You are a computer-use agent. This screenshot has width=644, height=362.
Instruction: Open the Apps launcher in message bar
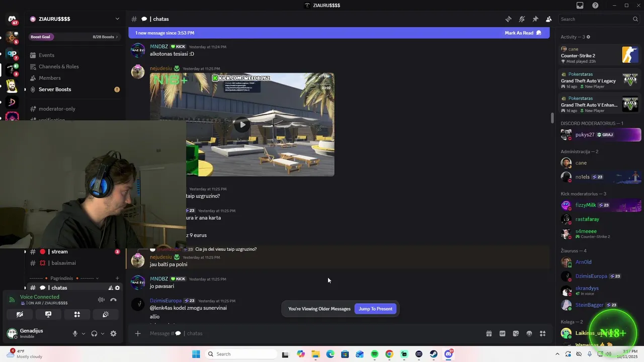pos(542,333)
